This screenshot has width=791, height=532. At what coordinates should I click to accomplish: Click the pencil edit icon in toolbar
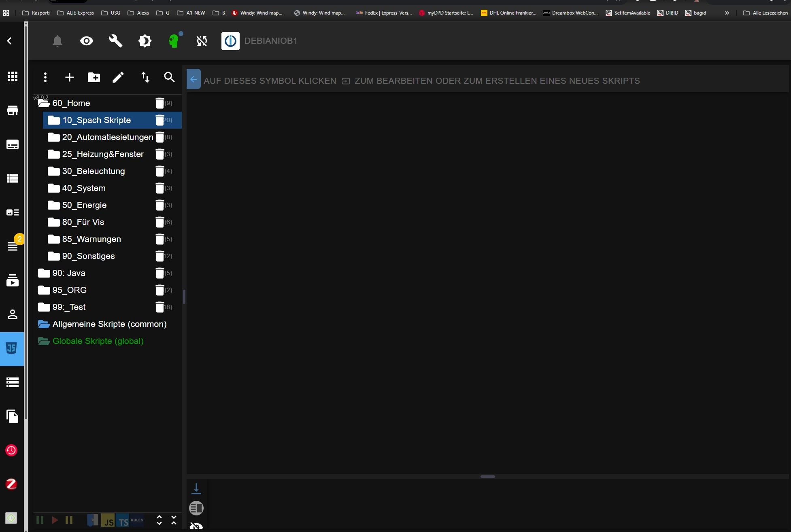(x=118, y=77)
